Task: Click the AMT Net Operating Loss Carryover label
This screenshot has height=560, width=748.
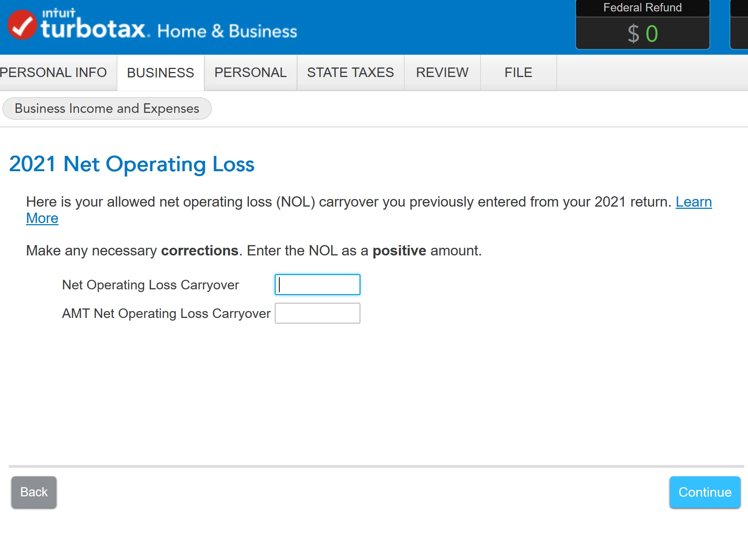Action: click(x=166, y=314)
